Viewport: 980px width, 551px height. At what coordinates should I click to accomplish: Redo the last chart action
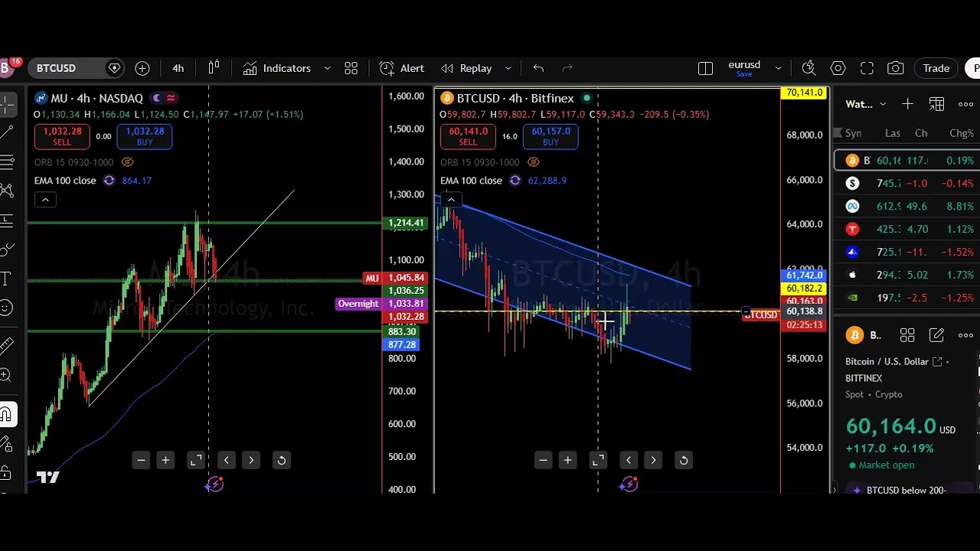pyautogui.click(x=567, y=68)
